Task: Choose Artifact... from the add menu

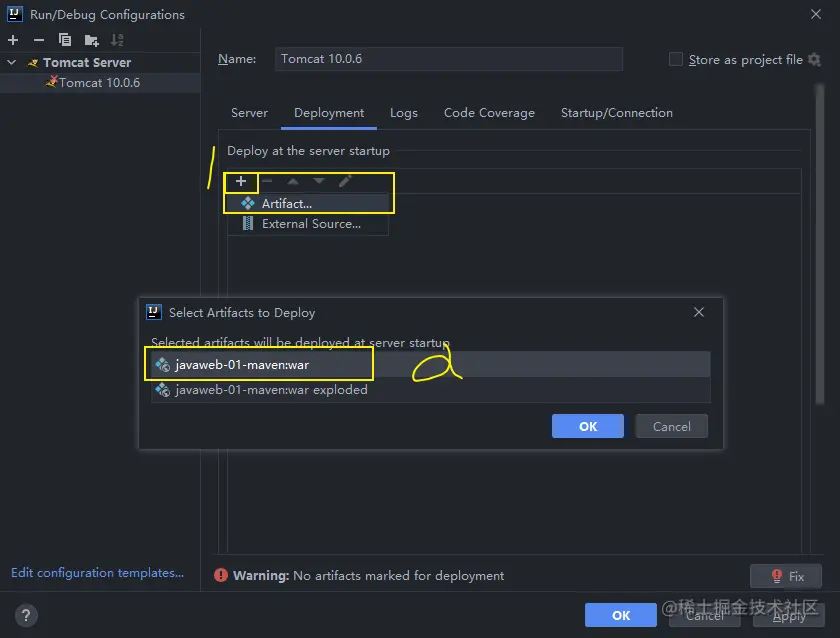Action: coord(308,204)
